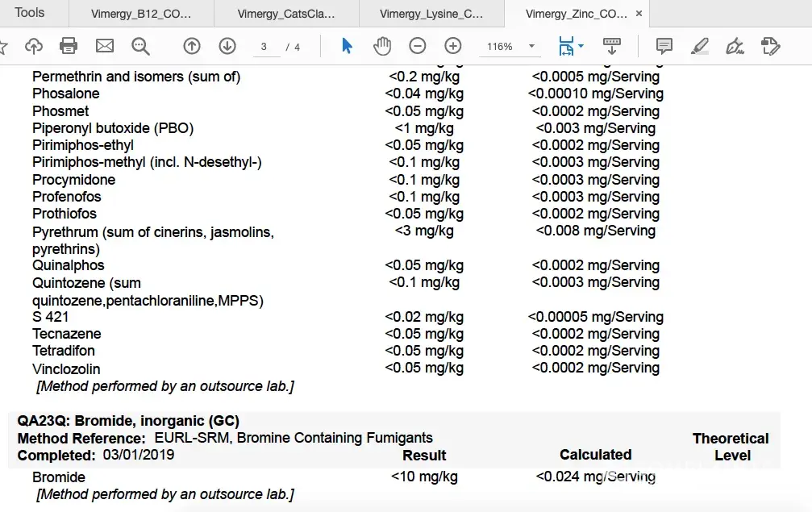Print the document using printer icon
Viewport: 812px width, 512px height.
[69, 46]
